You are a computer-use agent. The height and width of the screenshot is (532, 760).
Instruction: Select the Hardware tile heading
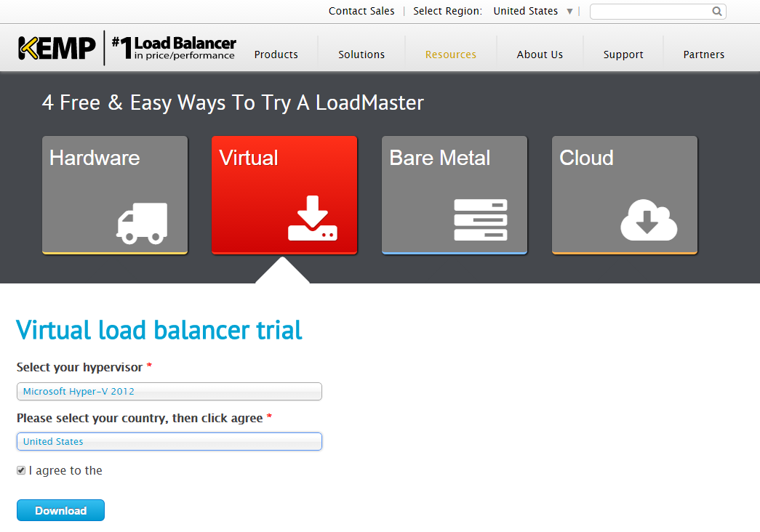click(95, 158)
